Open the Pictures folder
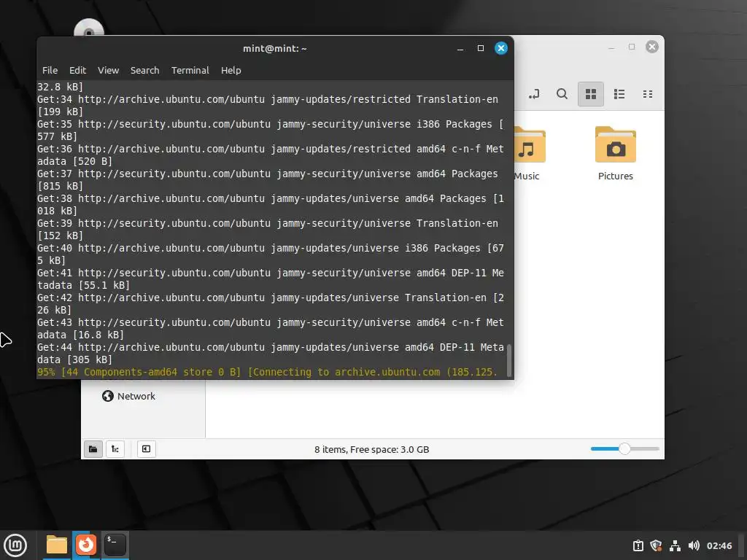The height and width of the screenshot is (560, 747). pos(616,153)
